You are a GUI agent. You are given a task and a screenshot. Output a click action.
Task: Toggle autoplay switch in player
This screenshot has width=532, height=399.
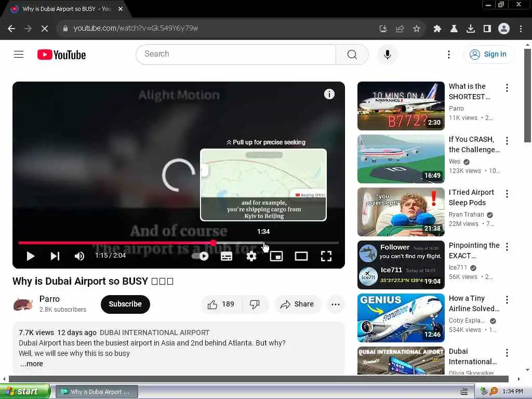tap(200, 256)
